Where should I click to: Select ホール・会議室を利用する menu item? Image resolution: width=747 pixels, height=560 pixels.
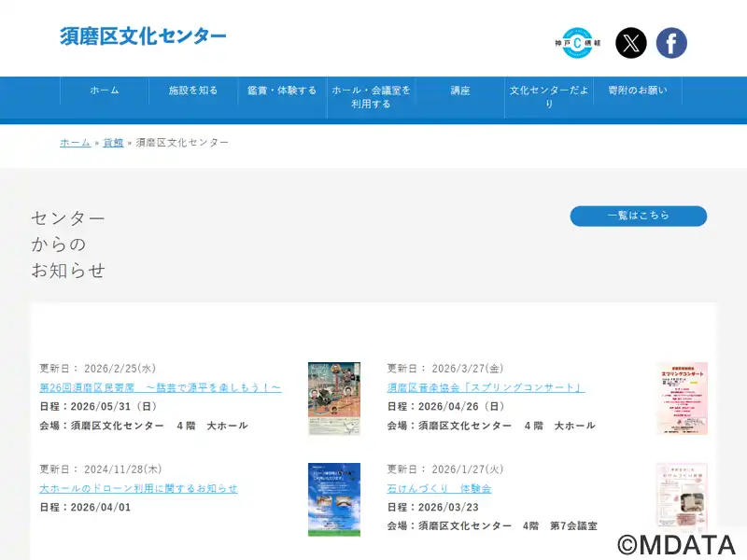coord(371,97)
